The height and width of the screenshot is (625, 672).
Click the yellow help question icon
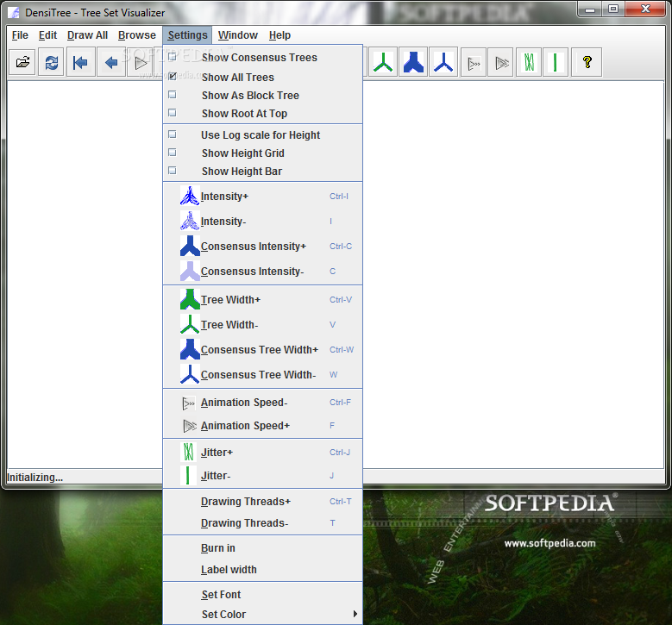pyautogui.click(x=587, y=63)
